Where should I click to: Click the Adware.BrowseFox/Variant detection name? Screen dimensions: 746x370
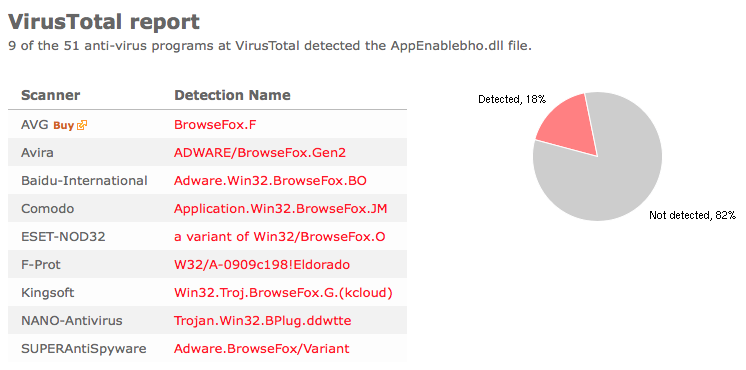(262, 349)
